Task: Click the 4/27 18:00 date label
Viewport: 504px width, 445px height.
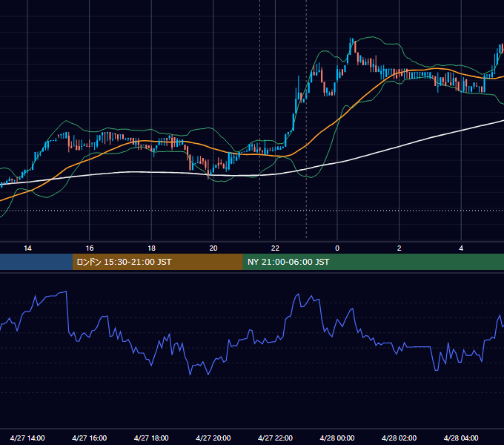Action: tap(151, 438)
